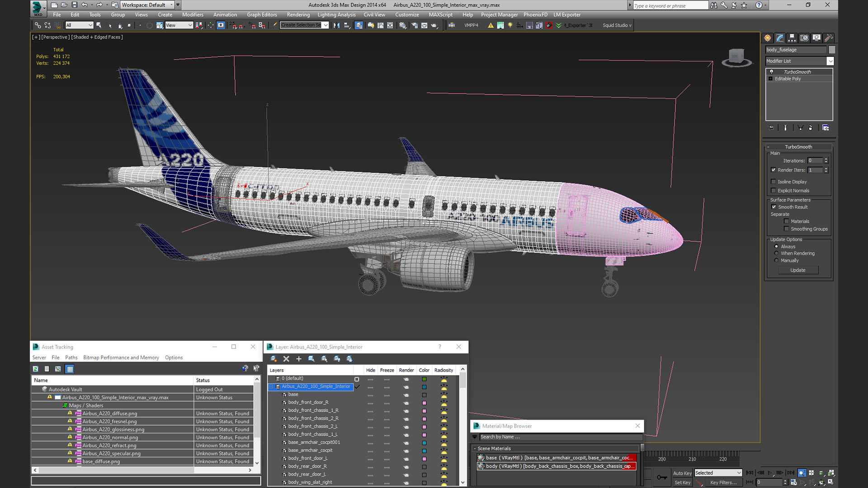Viewport: 868px width, 488px height.
Task: Open the MAXScript menu
Action: 440,15
